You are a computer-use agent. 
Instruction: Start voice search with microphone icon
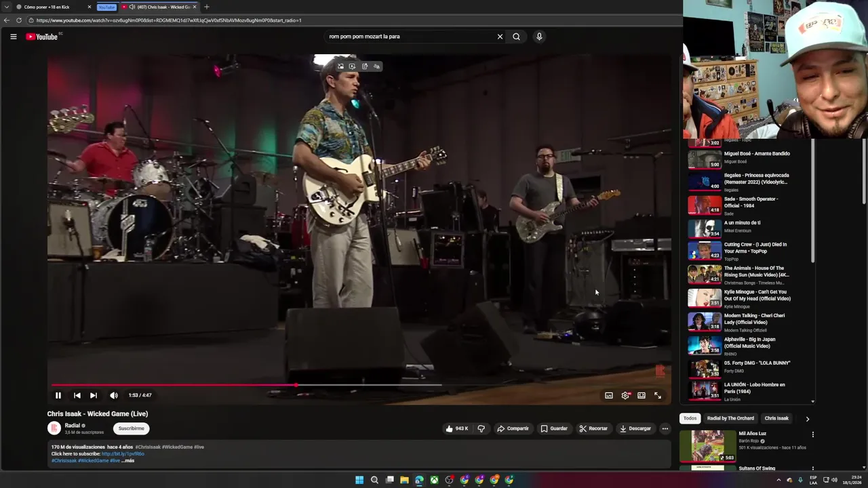[x=539, y=37]
